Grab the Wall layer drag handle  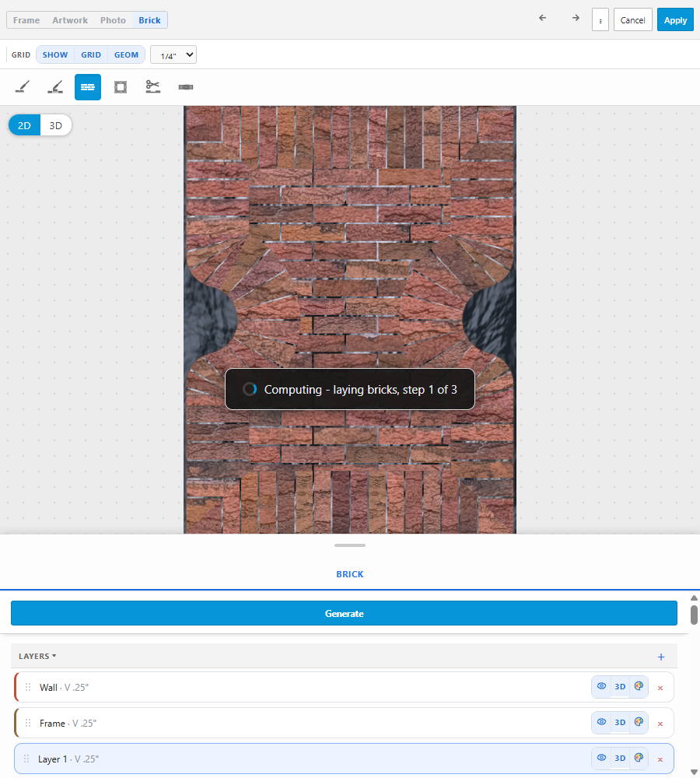click(x=28, y=687)
